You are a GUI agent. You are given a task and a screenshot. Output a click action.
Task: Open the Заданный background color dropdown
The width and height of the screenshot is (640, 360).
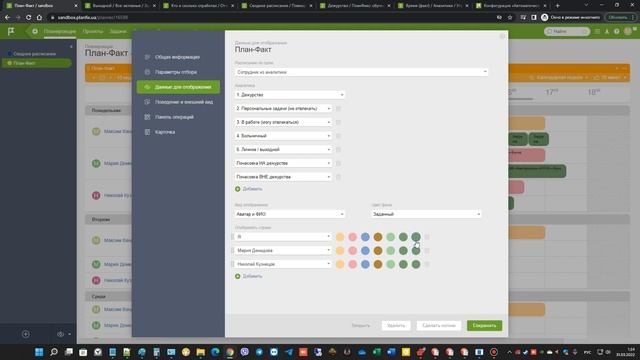click(x=426, y=214)
